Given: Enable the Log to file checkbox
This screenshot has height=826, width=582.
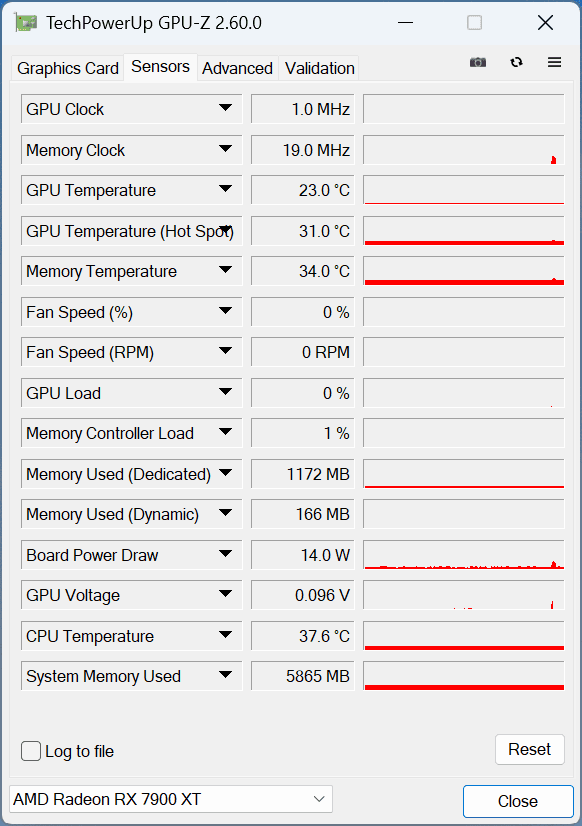Looking at the screenshot, I should click(31, 751).
